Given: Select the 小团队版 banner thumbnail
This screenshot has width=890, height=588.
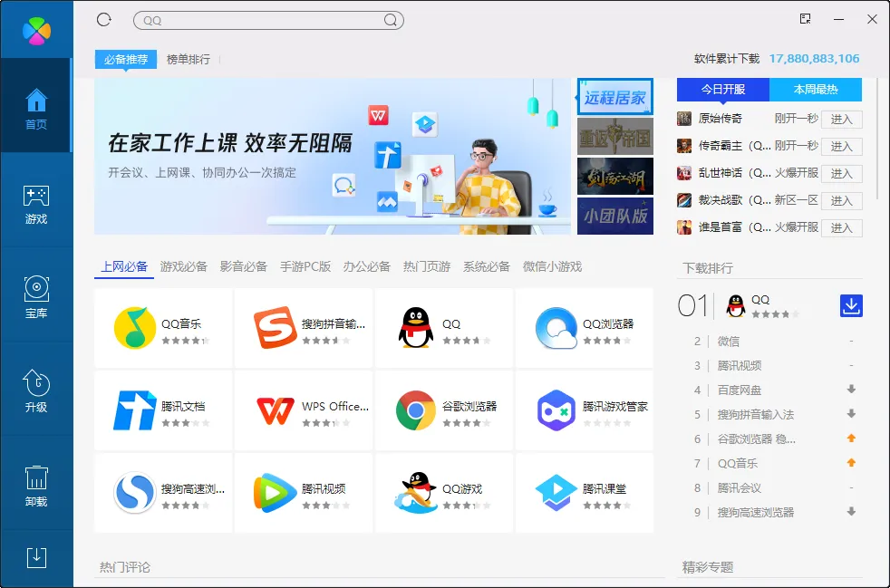Looking at the screenshot, I should pos(615,216).
